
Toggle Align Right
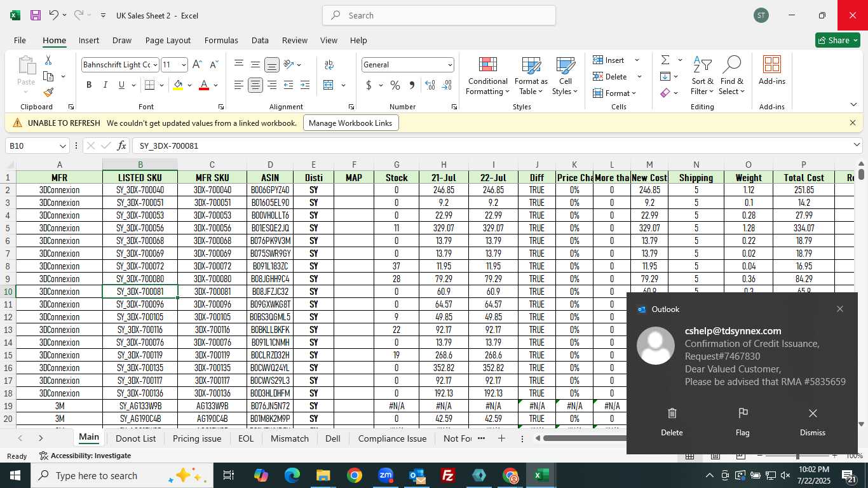[272, 85]
